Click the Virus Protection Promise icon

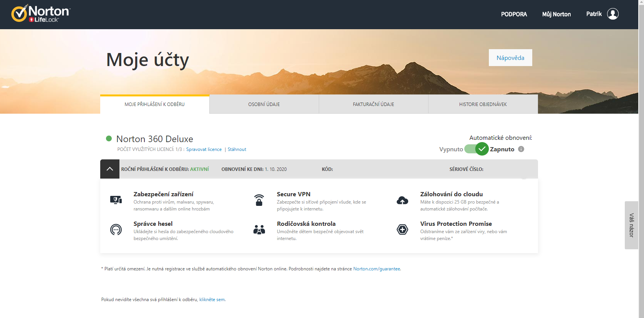click(402, 230)
